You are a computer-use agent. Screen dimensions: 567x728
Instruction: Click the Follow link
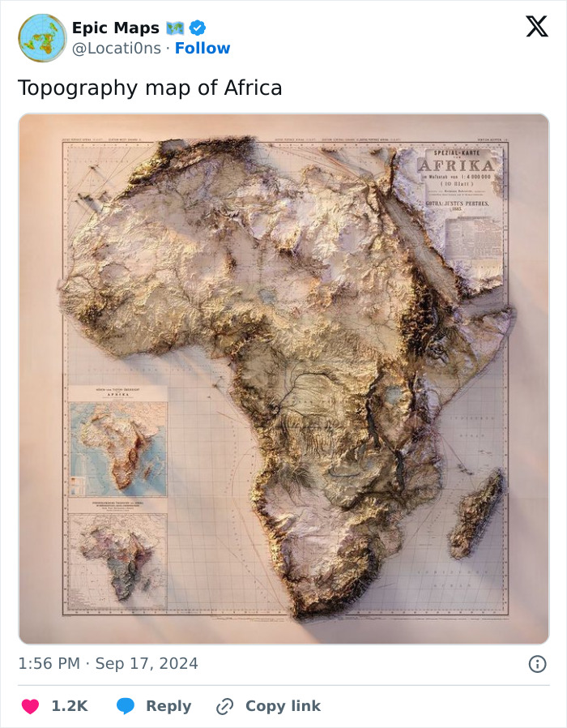202,48
